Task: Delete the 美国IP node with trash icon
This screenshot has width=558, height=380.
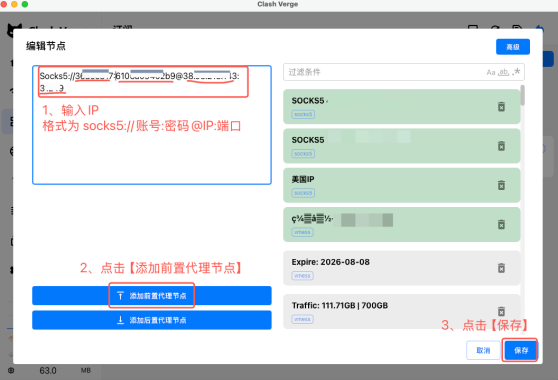Action: tap(501, 185)
